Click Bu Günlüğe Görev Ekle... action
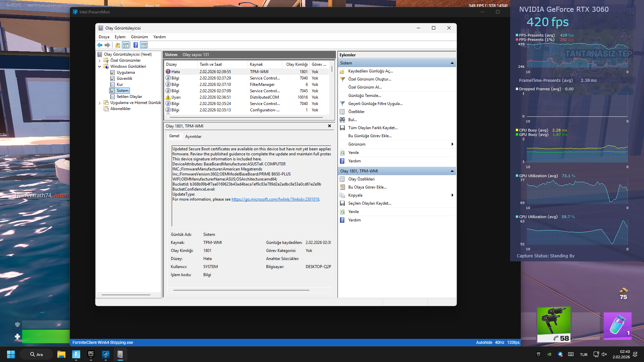 370,136
